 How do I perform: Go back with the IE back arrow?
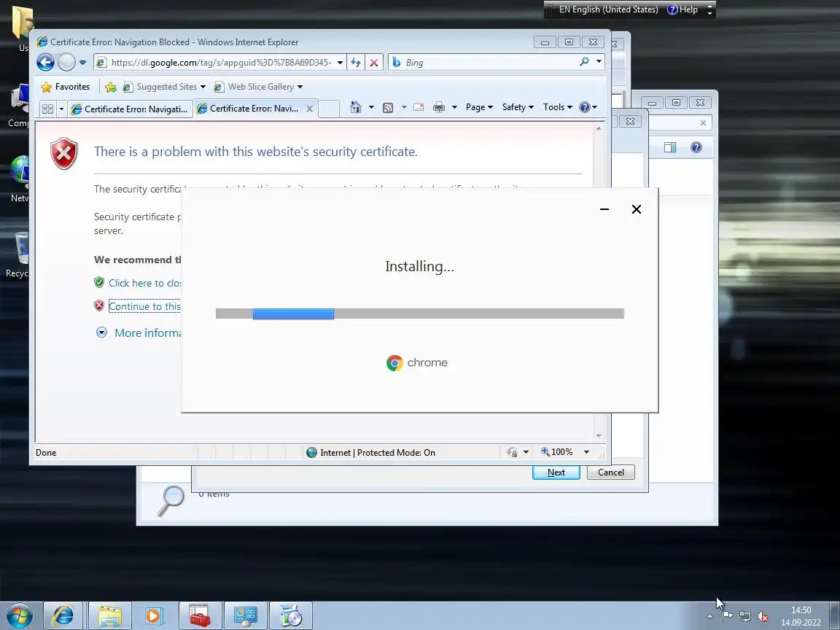point(45,62)
